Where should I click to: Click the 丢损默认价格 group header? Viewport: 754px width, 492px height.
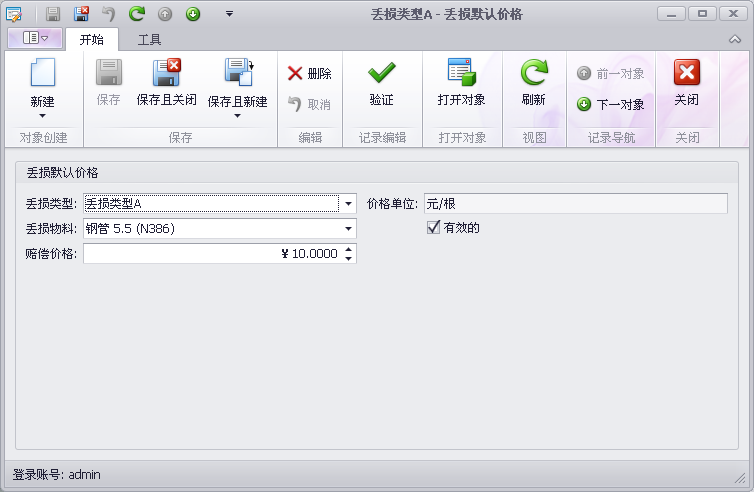(62, 173)
